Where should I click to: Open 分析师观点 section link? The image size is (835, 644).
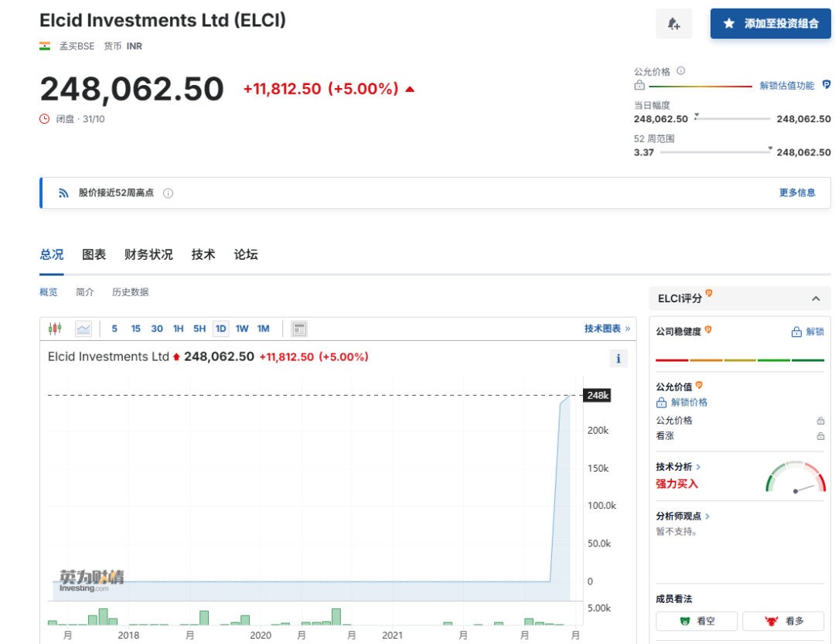[x=683, y=516]
